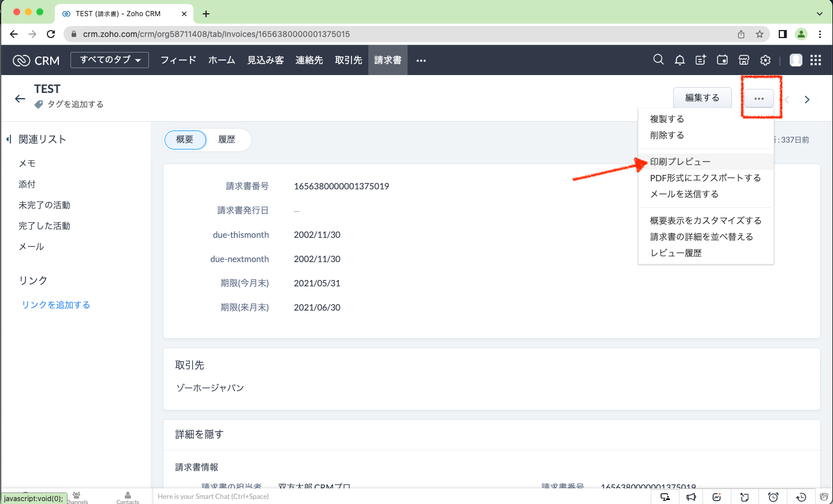Screen dimensions: 833x504
Task: Collapse the 関連リスト sidebar panel
Action: click(9, 139)
